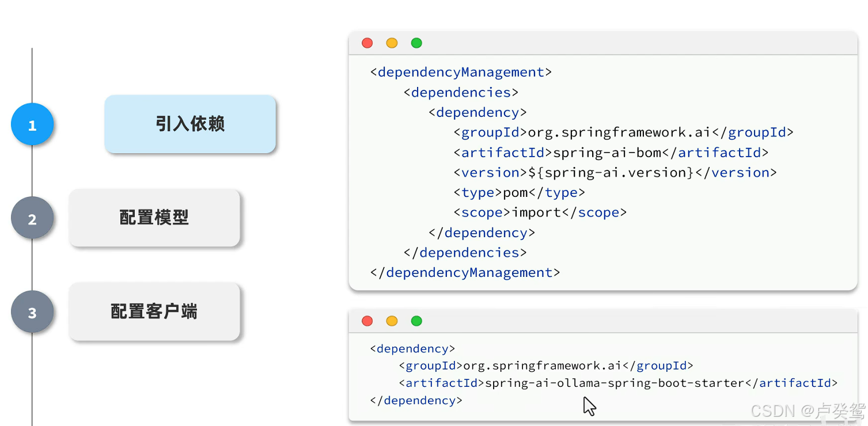
Task: Click red dot on top code window
Action: 367,43
